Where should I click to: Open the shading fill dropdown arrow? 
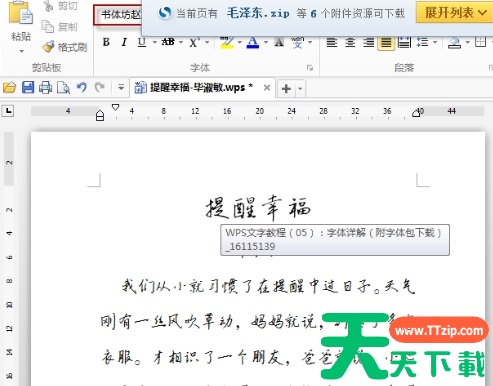point(468,42)
